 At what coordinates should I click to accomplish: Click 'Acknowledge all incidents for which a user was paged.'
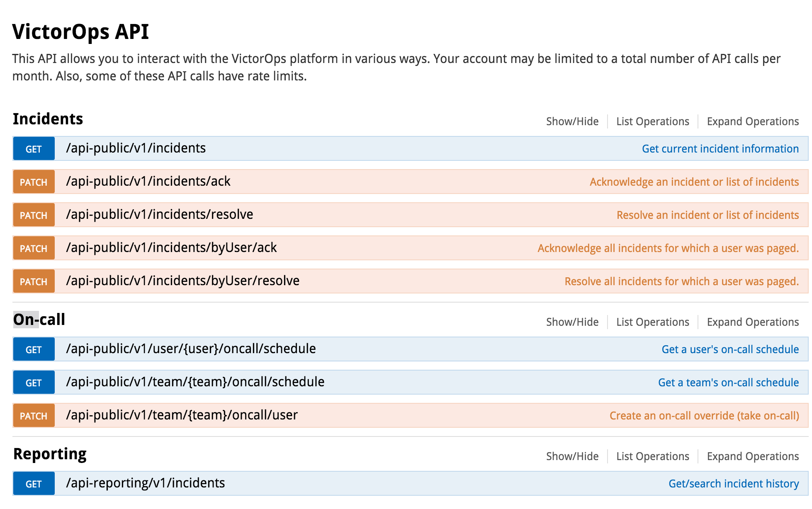(668, 248)
